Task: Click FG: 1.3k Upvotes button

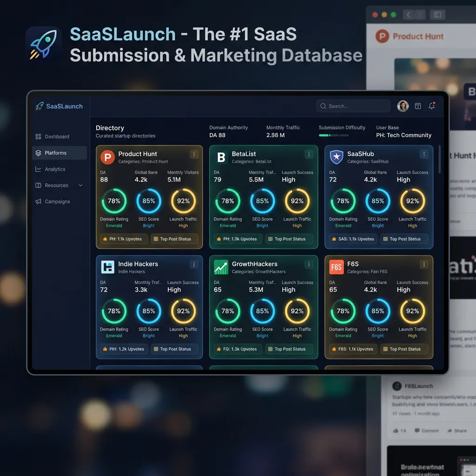Action: (237, 349)
